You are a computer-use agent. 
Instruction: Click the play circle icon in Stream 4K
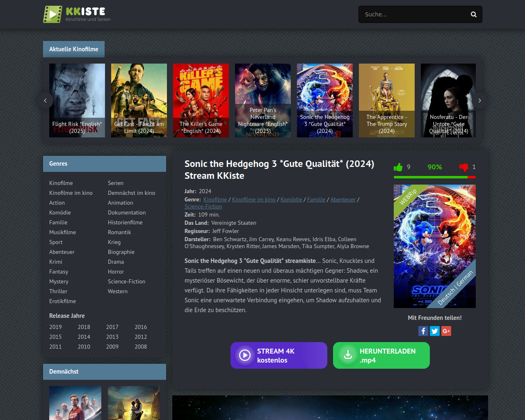point(245,355)
